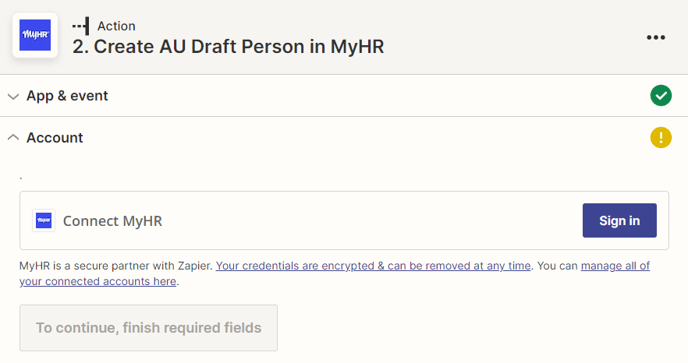Click the To continue, finish required fields button
The image size is (688, 363).
[148, 328]
